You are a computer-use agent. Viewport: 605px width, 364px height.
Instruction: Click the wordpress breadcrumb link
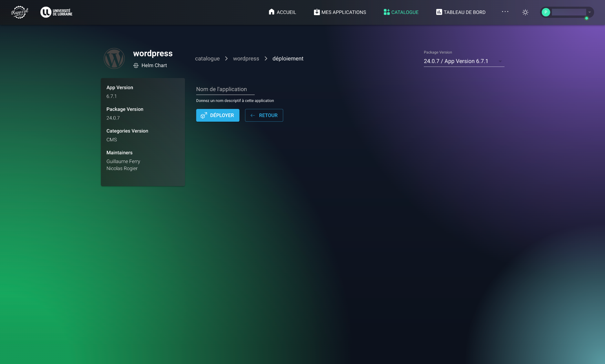(246, 59)
